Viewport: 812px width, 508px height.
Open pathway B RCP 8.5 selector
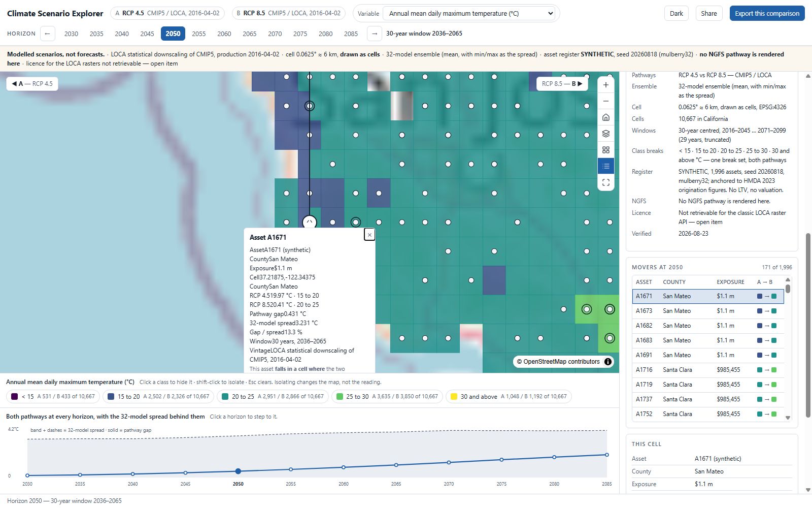click(x=289, y=13)
